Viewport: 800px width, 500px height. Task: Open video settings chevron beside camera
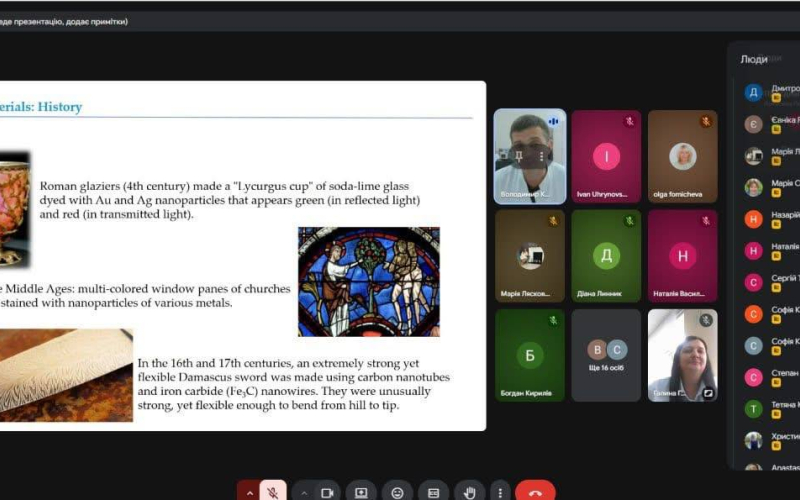(x=304, y=492)
